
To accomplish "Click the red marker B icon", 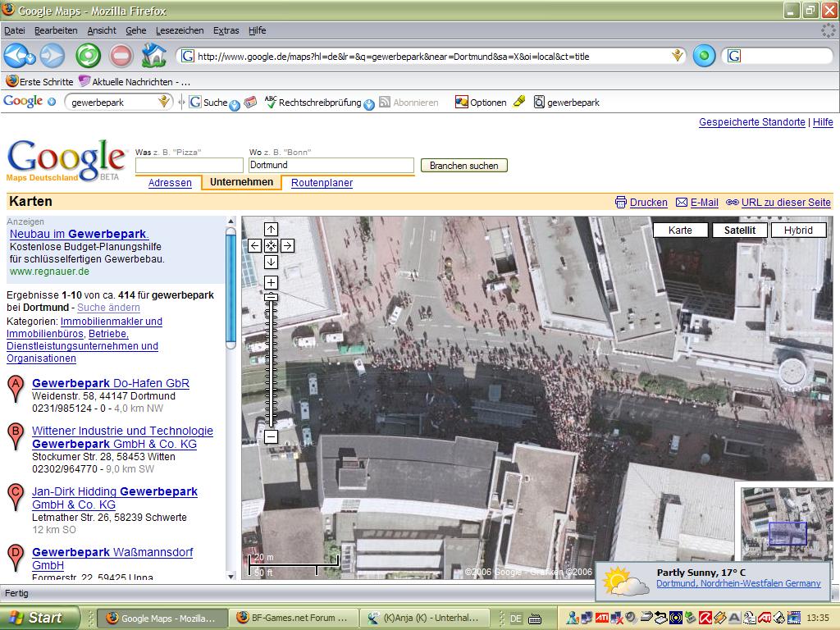I will tap(16, 436).
